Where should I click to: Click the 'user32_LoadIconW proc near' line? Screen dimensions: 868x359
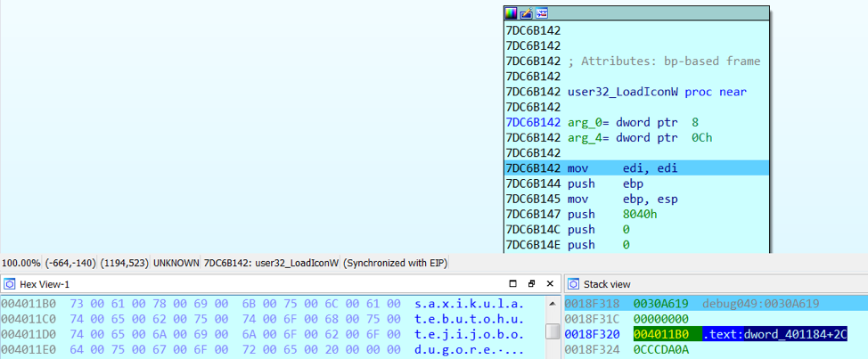[657, 92]
